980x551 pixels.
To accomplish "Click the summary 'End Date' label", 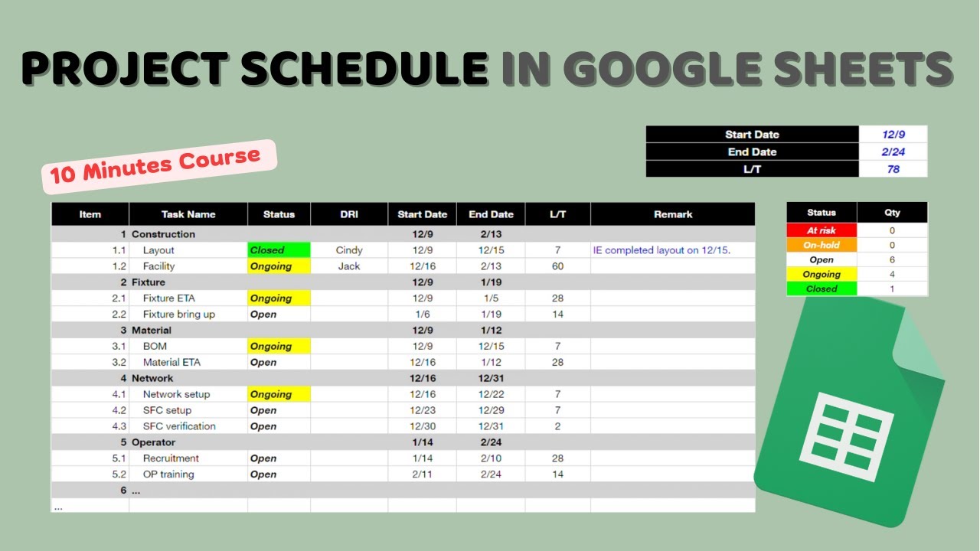I will 753,152.
